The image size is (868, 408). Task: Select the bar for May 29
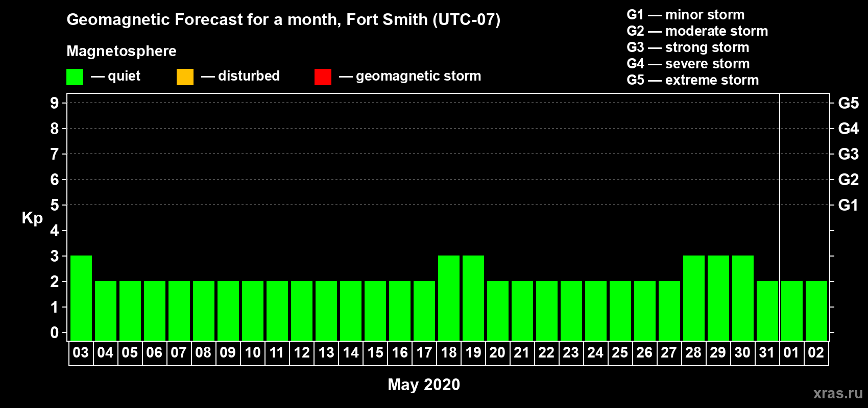pyautogui.click(x=718, y=298)
